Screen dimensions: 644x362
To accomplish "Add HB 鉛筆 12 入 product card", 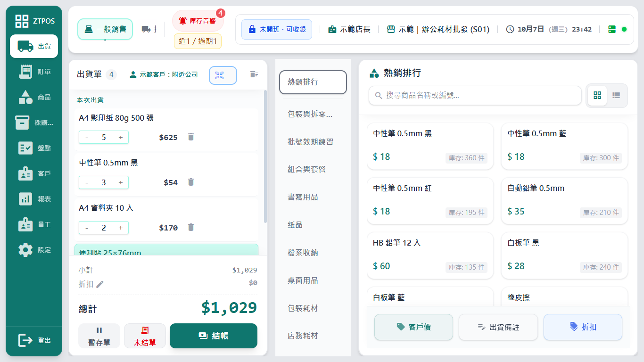I will coord(430,255).
